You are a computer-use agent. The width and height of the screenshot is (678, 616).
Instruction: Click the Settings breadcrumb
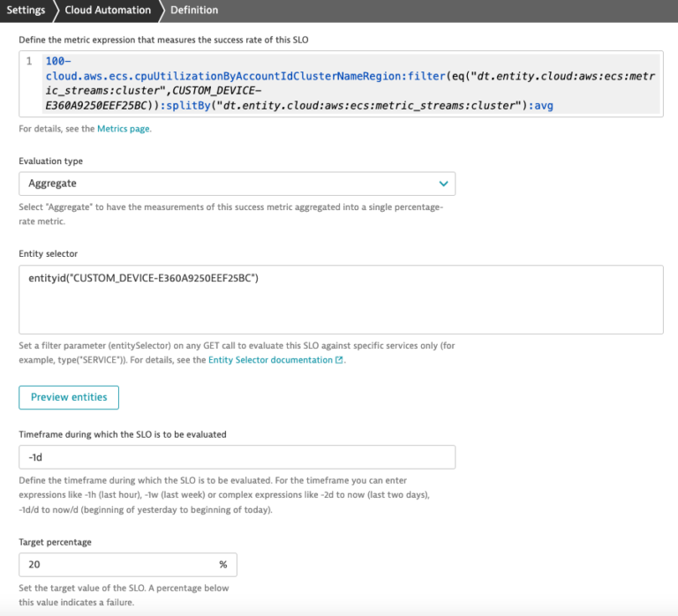coord(26,10)
